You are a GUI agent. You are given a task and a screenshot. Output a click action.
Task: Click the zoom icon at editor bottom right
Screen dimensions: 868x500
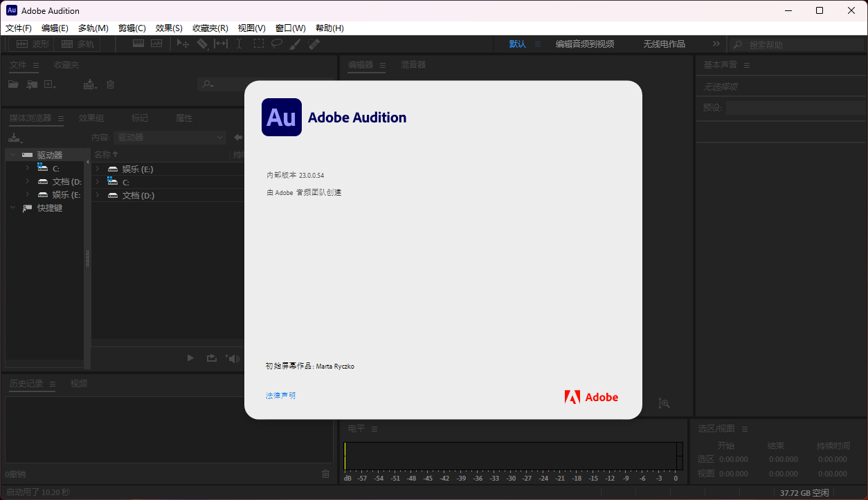pos(664,403)
